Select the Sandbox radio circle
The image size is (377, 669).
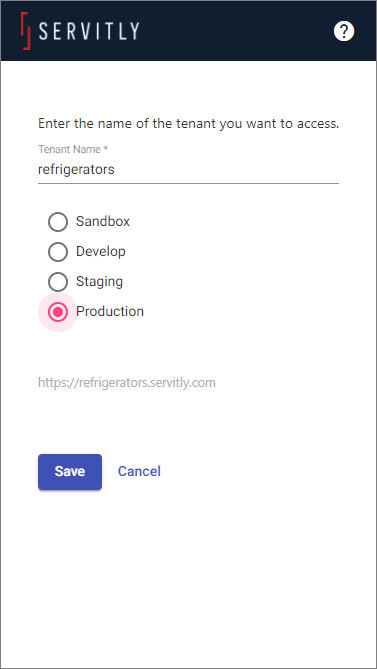click(58, 222)
